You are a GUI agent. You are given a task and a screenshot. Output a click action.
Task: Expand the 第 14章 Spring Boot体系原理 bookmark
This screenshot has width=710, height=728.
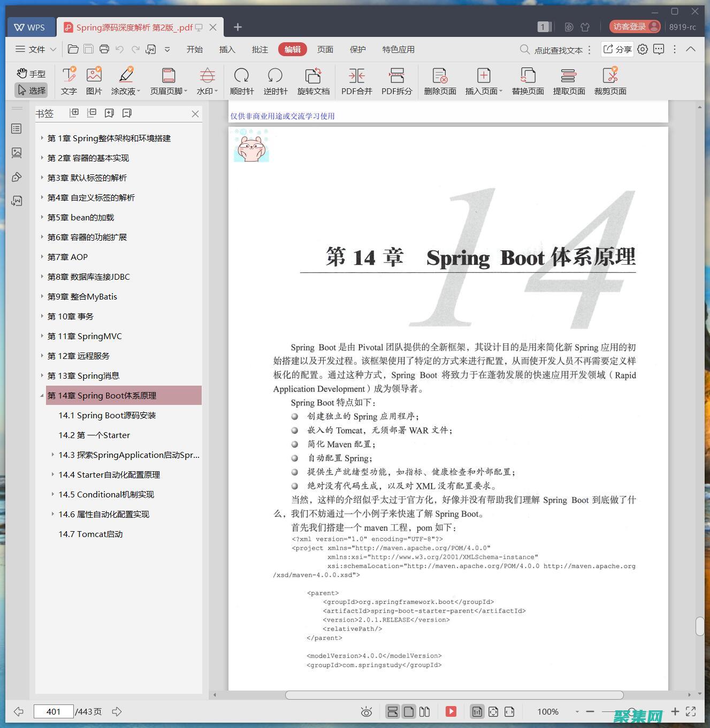pos(41,395)
